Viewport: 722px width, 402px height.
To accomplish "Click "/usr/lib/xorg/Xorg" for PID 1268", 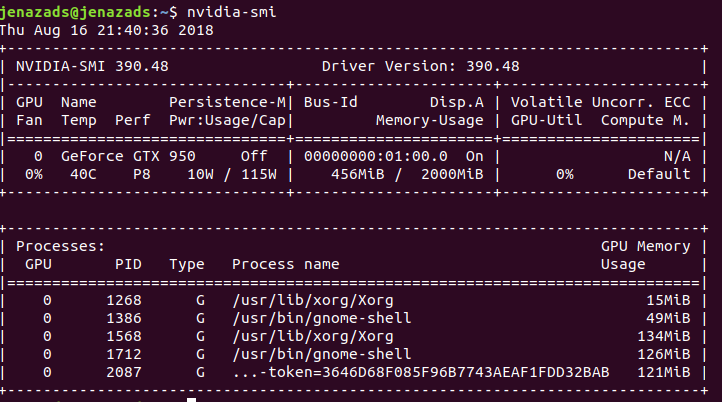I will point(313,300).
